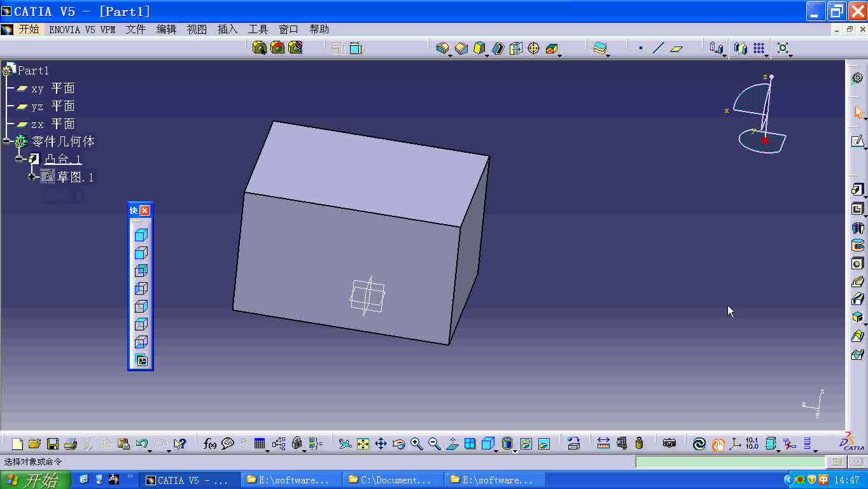Collapse the 零件几何体 tree node

tap(7, 141)
